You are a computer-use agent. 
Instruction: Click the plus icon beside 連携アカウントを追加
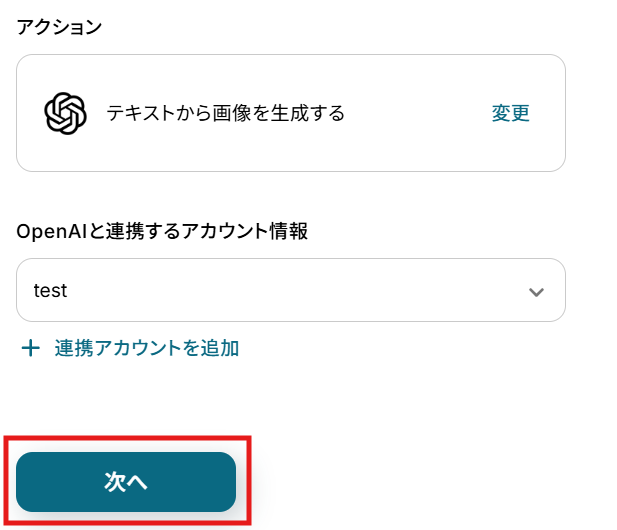pos(31,348)
